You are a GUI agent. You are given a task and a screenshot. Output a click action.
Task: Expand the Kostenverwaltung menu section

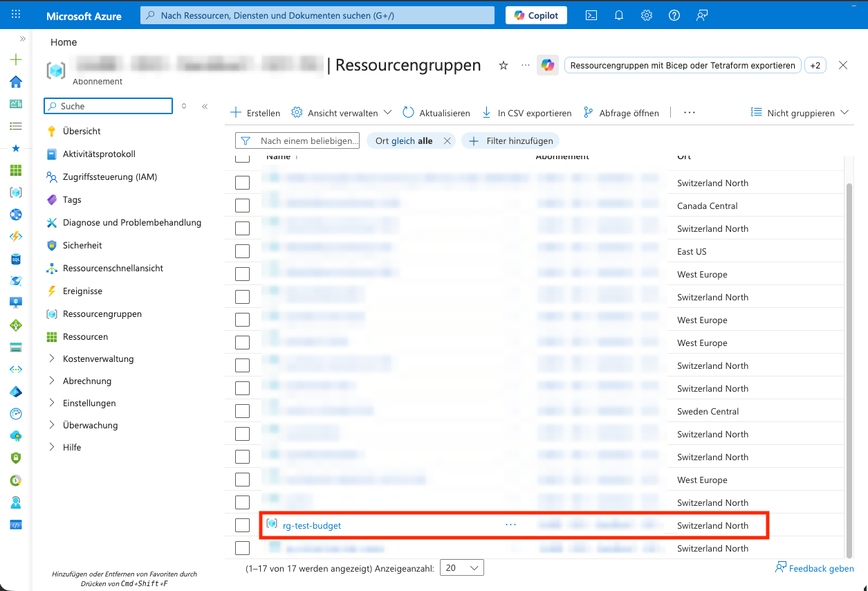[x=53, y=358]
